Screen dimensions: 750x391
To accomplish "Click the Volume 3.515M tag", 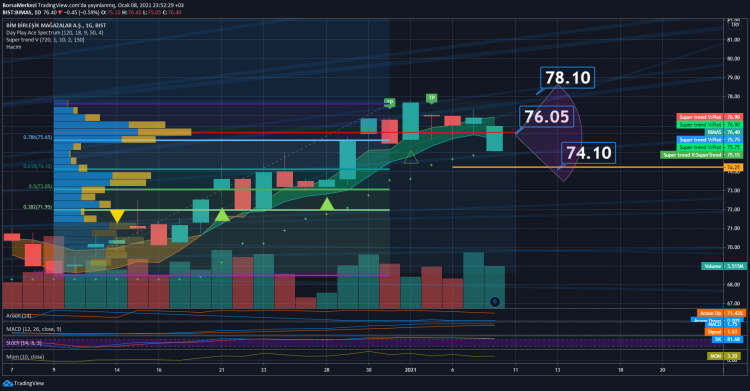I will coord(723,266).
